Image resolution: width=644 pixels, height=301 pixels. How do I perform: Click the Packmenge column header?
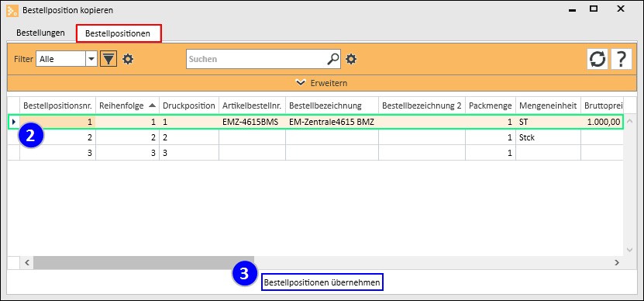(491, 106)
